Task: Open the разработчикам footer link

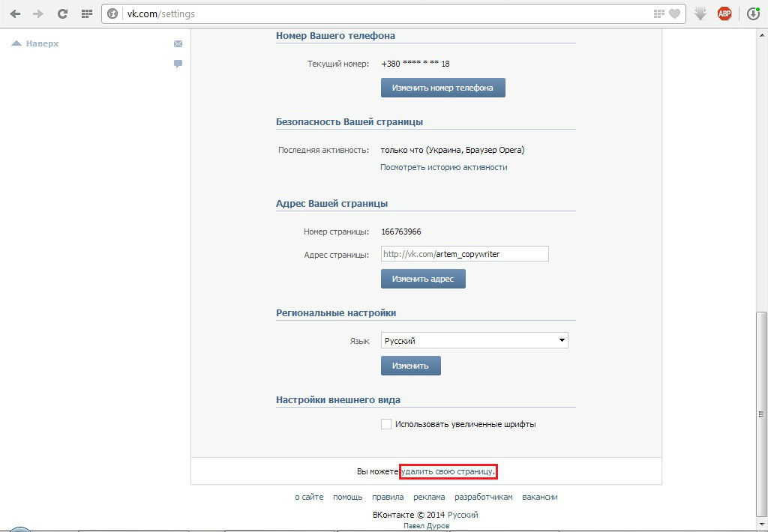Action: 484,498
